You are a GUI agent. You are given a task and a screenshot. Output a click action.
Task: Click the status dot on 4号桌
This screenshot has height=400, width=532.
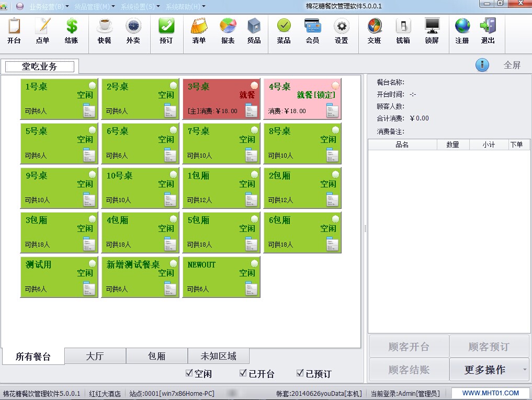point(335,85)
